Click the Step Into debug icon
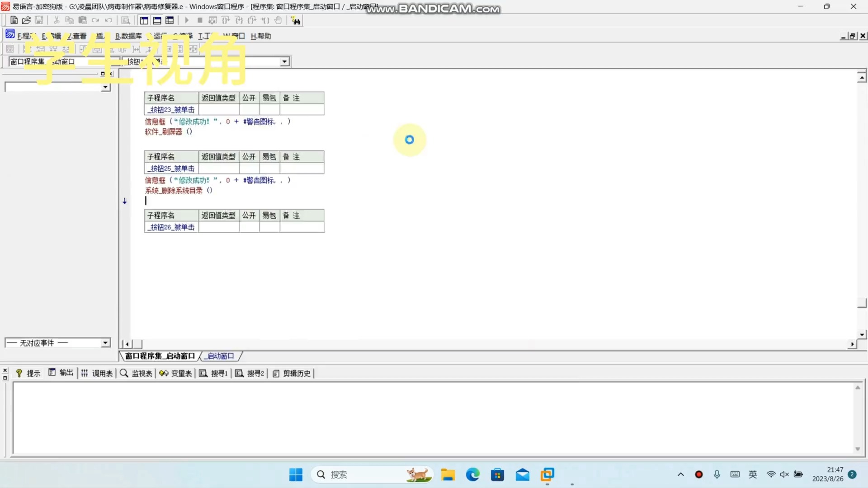This screenshot has height=488, width=868. (x=239, y=20)
